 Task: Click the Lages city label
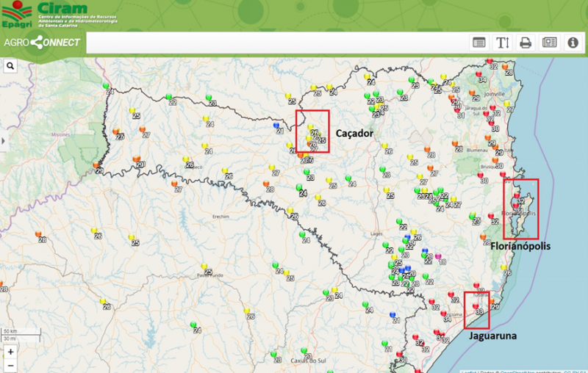click(x=376, y=233)
